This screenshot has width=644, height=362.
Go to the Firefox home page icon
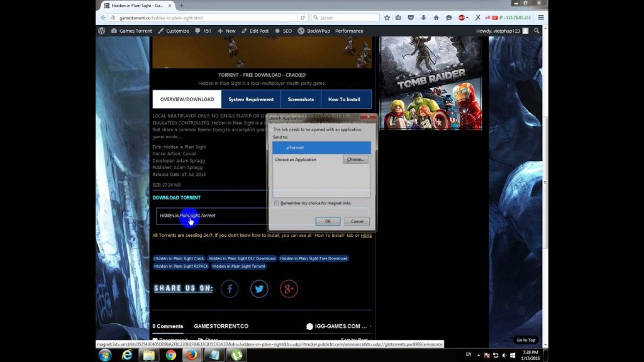[x=436, y=18]
